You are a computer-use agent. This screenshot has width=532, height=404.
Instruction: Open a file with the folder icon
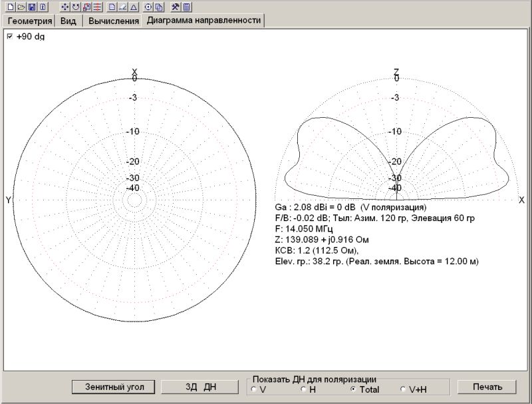(x=21, y=7)
